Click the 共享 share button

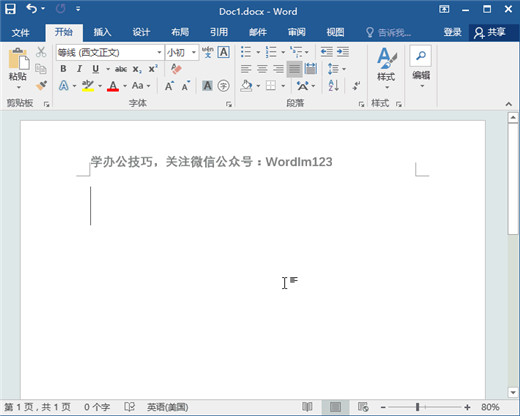coord(490,32)
